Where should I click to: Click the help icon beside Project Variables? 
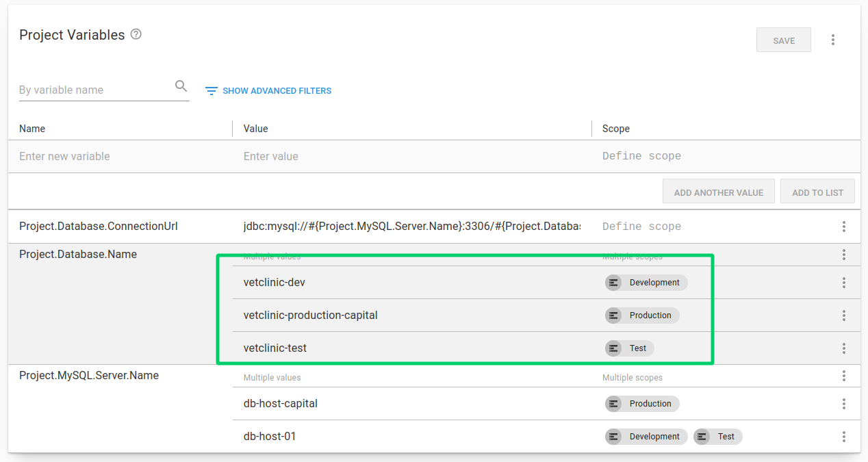coord(135,34)
